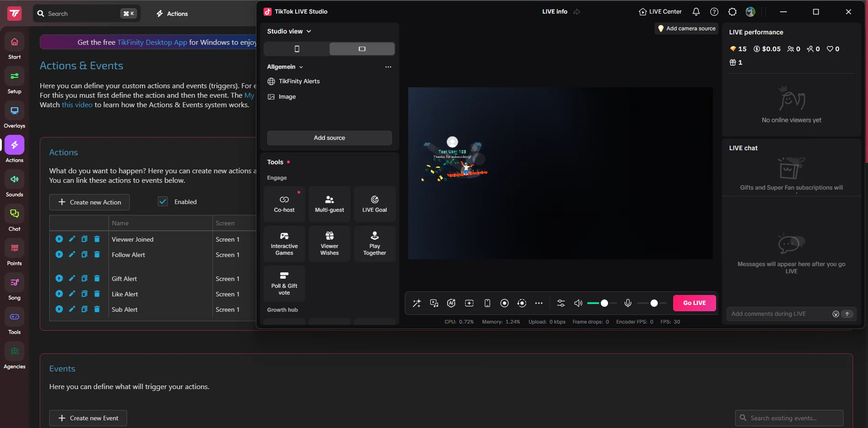Screen dimensions: 868x428
Task: Open the Play Together tool
Action: coord(375,244)
